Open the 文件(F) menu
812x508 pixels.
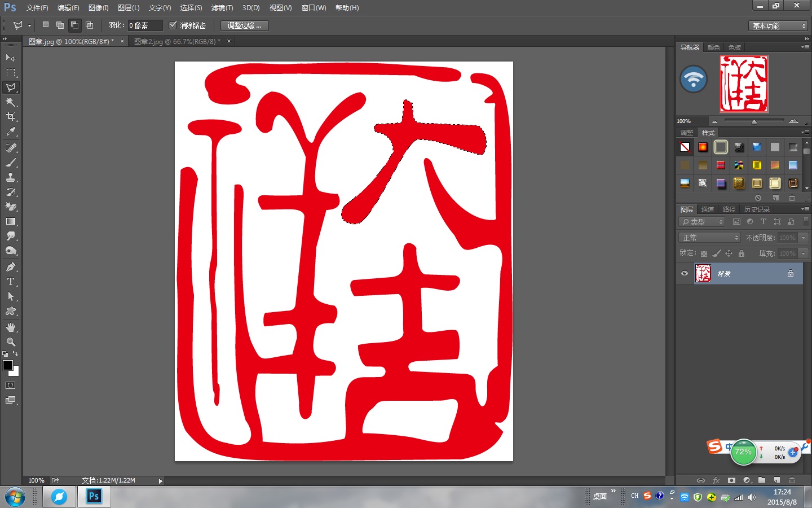(x=37, y=8)
